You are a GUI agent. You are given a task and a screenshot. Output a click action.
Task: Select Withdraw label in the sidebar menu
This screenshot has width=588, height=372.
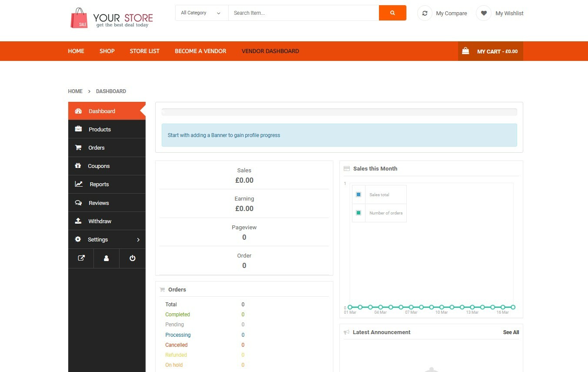click(100, 221)
